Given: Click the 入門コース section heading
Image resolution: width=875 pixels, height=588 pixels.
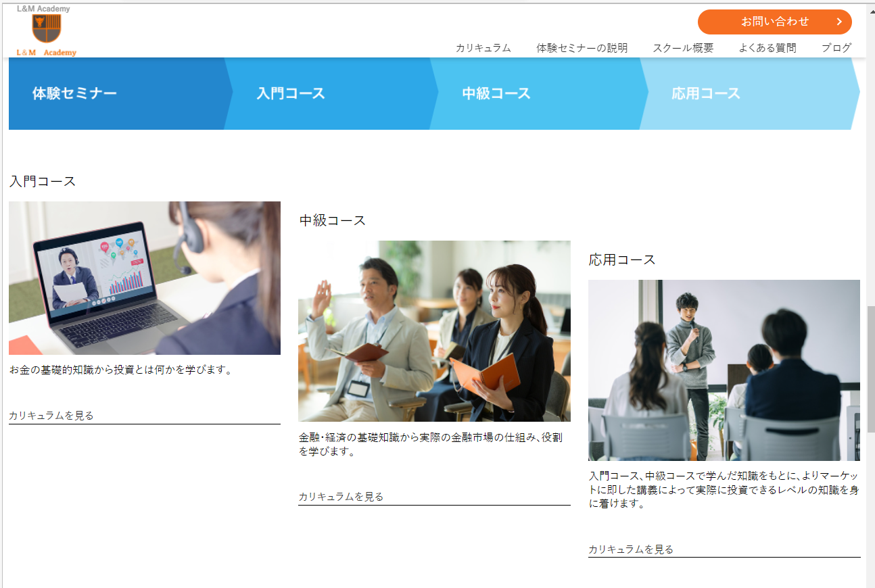Looking at the screenshot, I should 43,181.
